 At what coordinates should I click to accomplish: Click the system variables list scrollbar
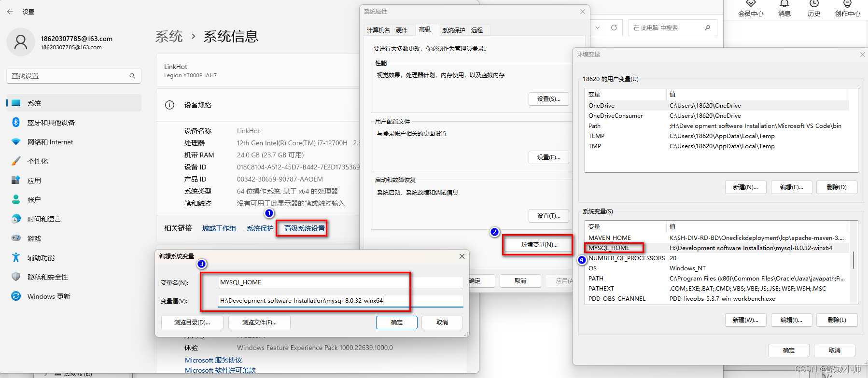(854, 261)
